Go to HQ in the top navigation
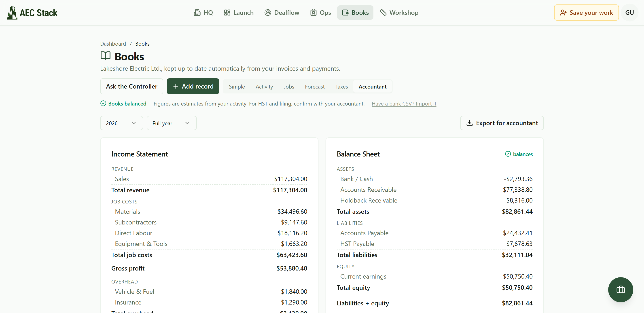This screenshot has width=644, height=313. 203,13
